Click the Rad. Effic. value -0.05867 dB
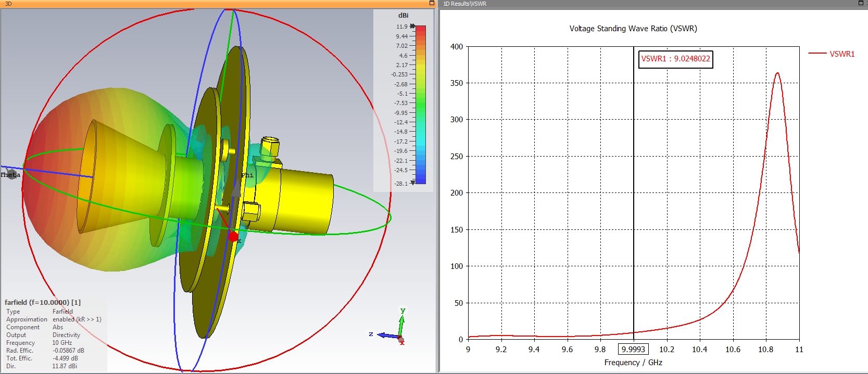The height and width of the screenshot is (374, 868). [68, 351]
